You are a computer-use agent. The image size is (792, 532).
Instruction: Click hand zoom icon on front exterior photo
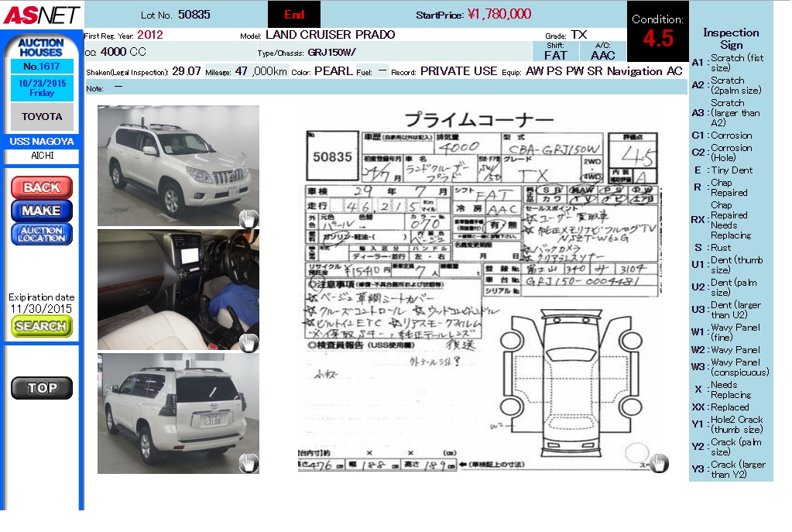pos(248,218)
